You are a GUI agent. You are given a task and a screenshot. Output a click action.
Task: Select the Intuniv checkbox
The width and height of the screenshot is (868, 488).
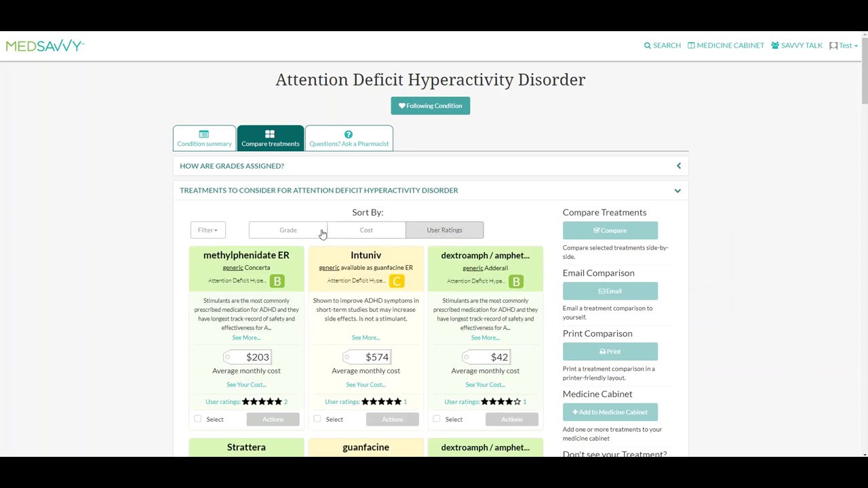pyautogui.click(x=317, y=419)
